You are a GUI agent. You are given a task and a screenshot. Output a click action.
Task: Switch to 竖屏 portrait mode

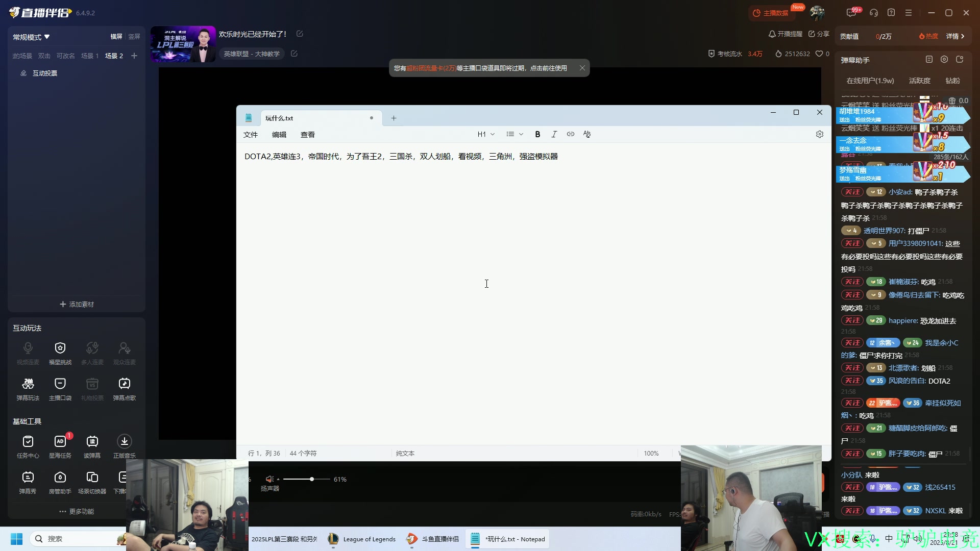(x=134, y=37)
